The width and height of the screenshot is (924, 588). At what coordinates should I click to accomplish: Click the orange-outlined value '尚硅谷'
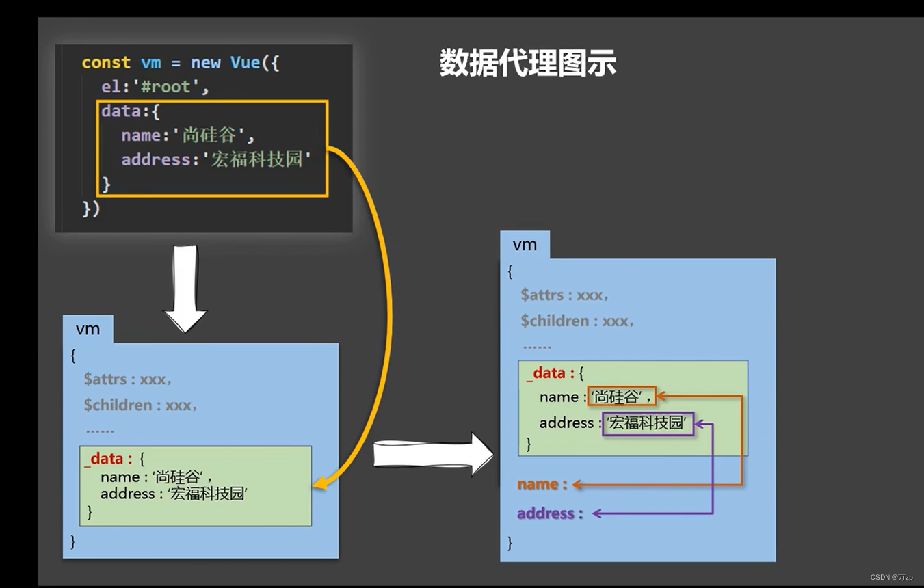(621, 397)
